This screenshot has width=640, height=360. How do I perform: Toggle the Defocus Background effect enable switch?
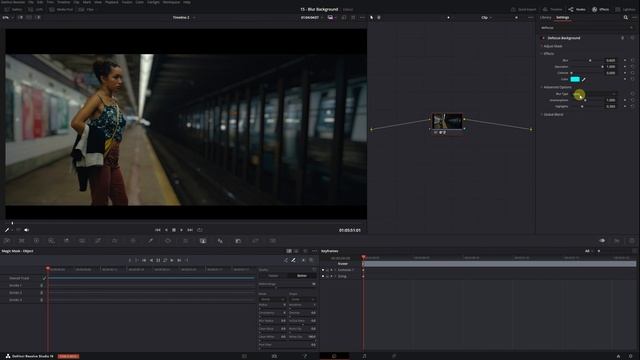(543, 38)
